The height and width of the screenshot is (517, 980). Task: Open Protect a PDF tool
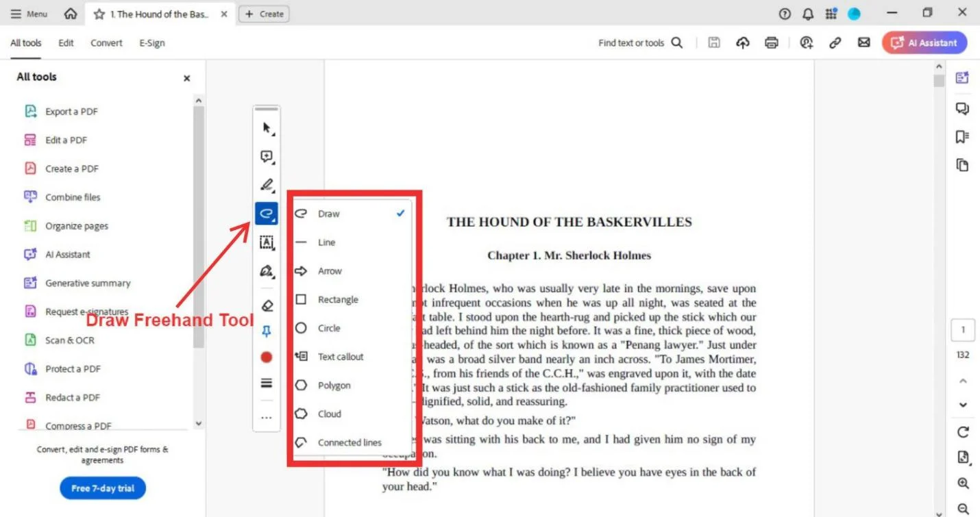tap(62, 368)
